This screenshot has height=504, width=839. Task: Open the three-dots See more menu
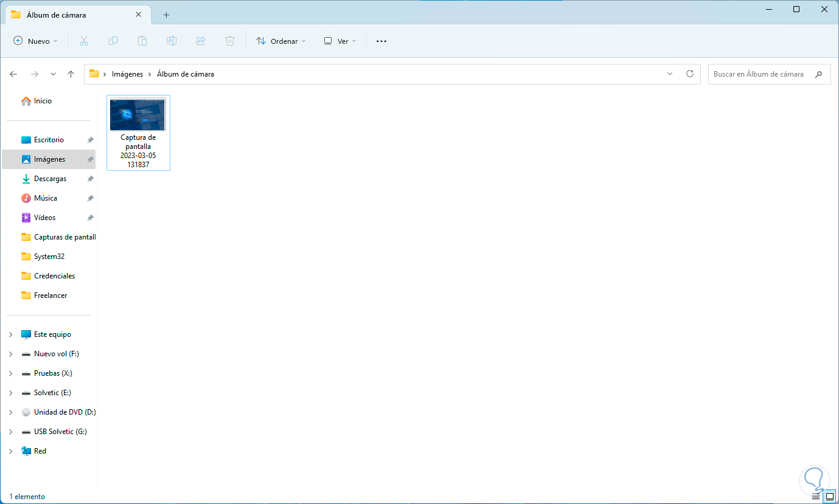(381, 41)
